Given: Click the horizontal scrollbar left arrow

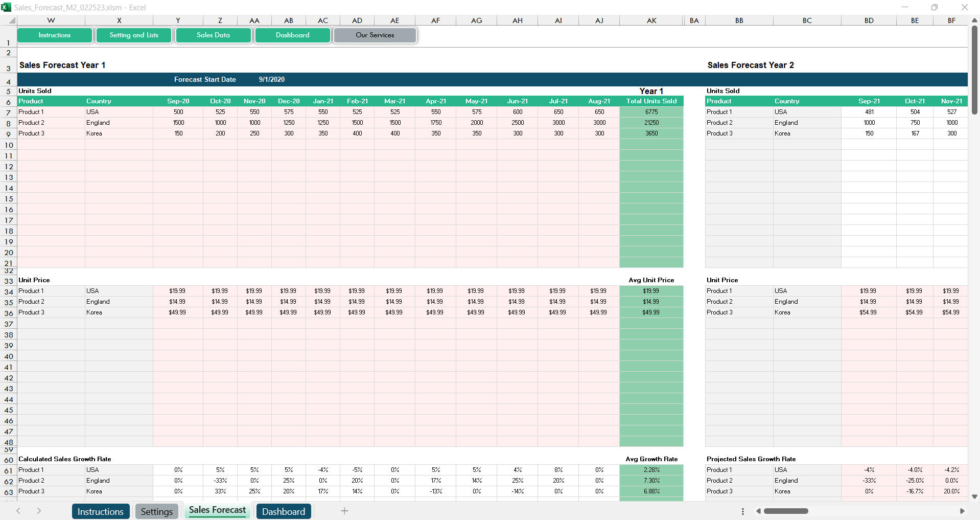Looking at the screenshot, I should click(x=759, y=511).
